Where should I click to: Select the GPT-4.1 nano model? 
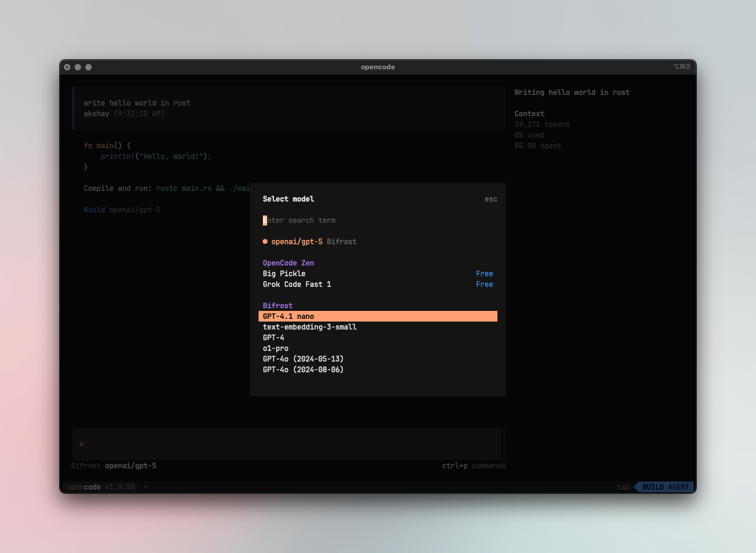[x=288, y=316]
